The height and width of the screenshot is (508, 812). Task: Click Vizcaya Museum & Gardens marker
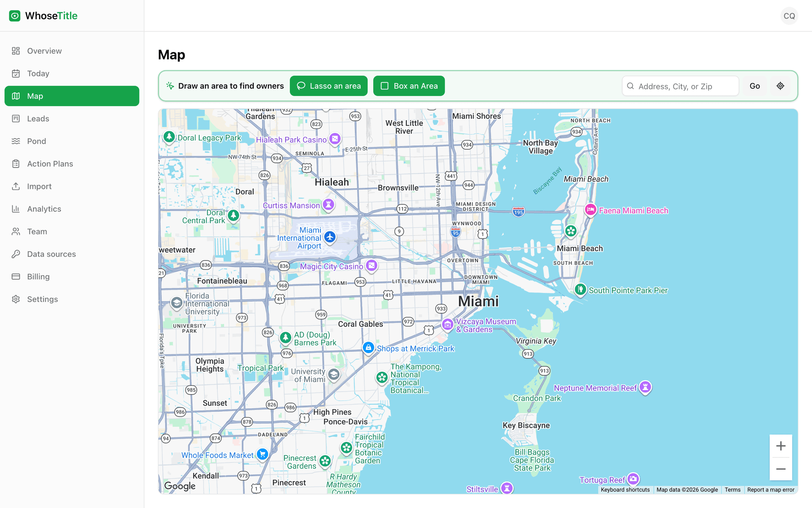[x=447, y=325]
